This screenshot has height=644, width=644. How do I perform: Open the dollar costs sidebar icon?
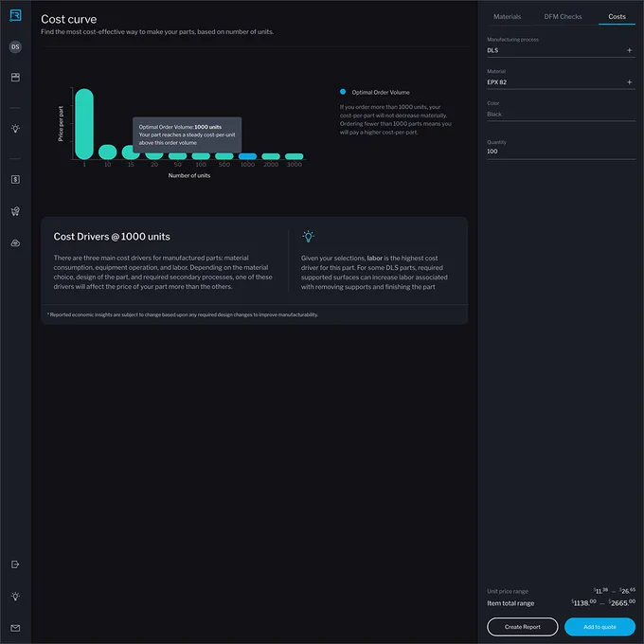coord(15,180)
